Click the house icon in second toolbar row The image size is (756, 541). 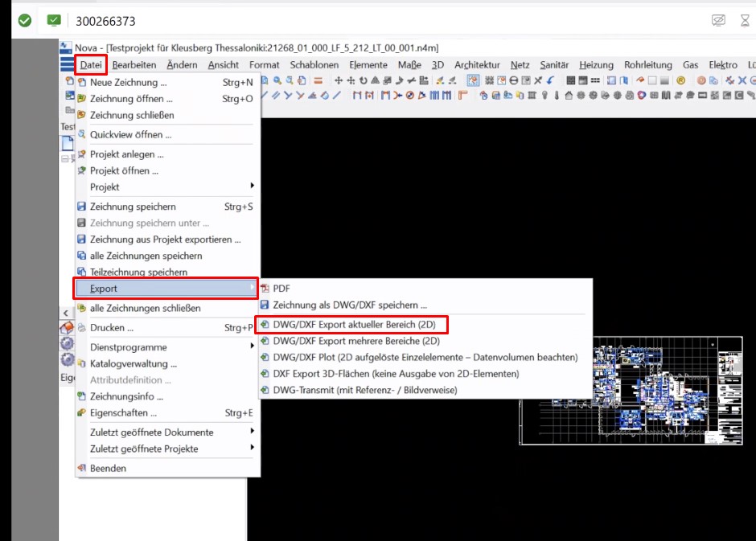(x=569, y=96)
